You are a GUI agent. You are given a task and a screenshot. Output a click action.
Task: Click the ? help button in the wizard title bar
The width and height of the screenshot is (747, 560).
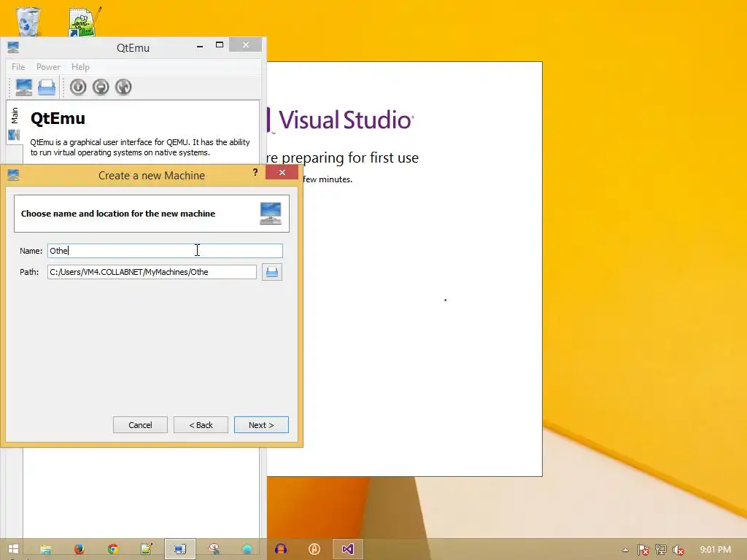255,172
